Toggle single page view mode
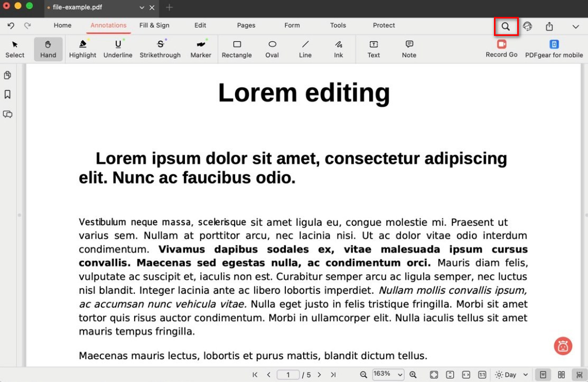The height and width of the screenshot is (382, 588). coord(543,375)
